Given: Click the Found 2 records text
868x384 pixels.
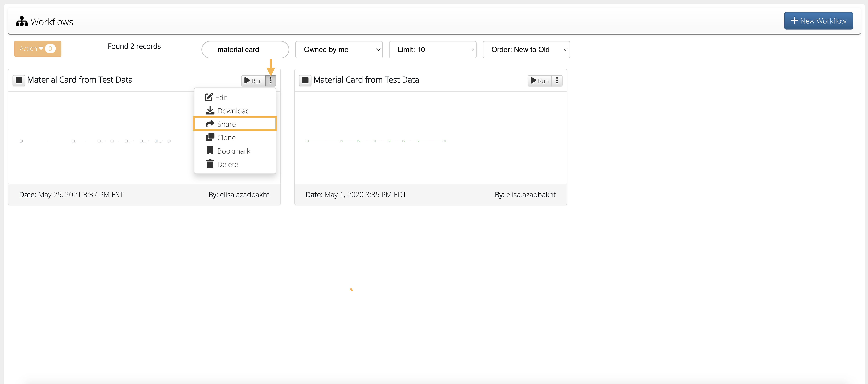Looking at the screenshot, I should click(134, 46).
